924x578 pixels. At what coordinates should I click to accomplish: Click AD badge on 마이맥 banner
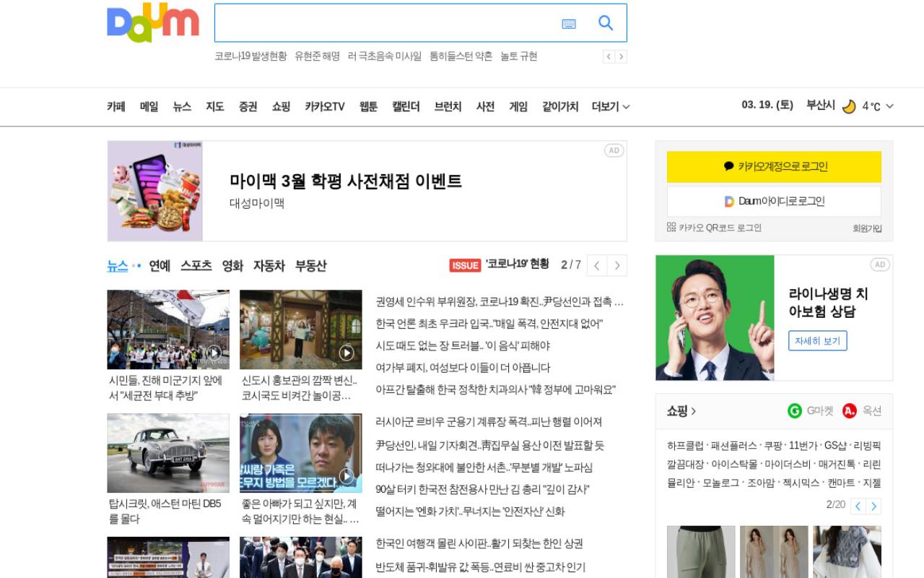coord(614,150)
